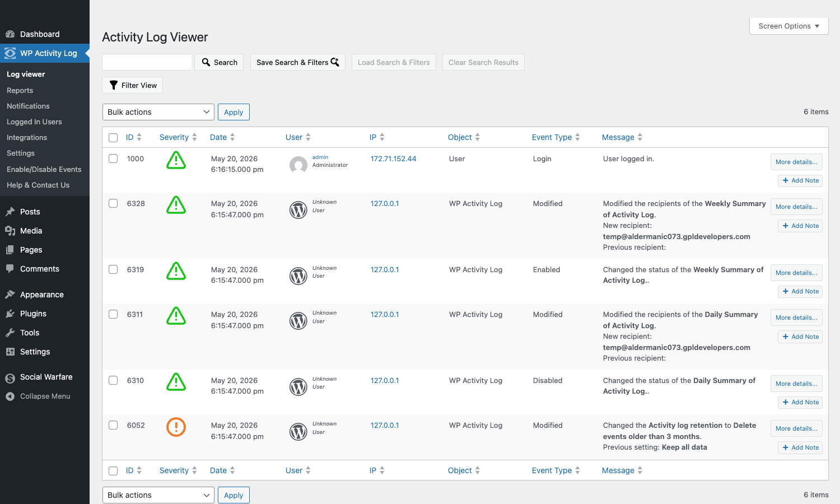The image size is (840, 504).
Task: Click the magnifier icon on Search button
Action: pos(206,62)
